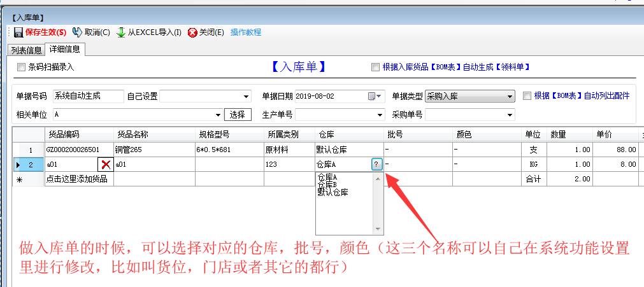
Task: Select row 2 via its arrow indicator
Action: click(18, 164)
